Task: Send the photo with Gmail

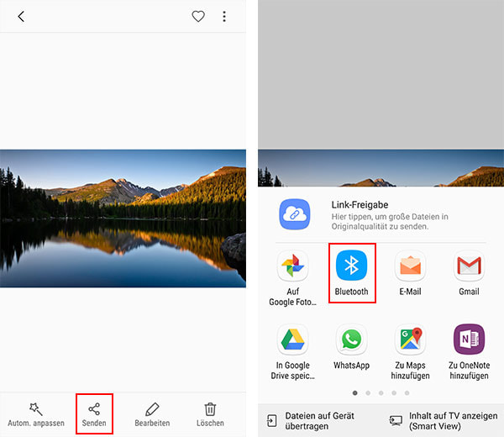Action: (469, 273)
